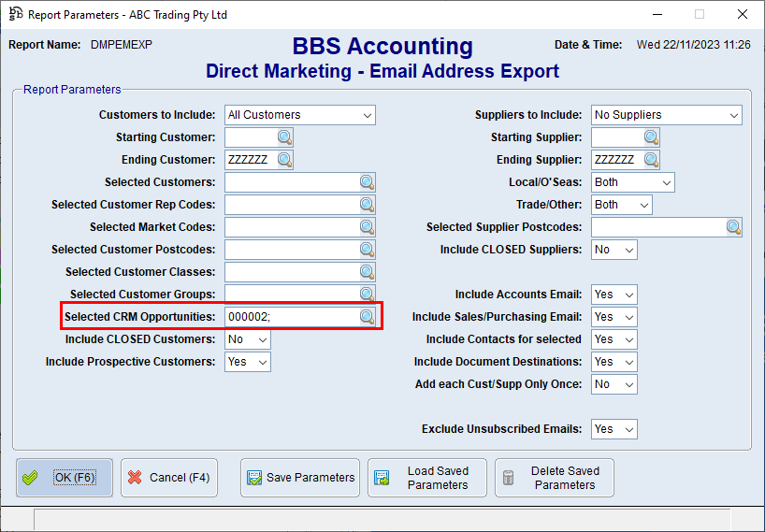Viewport: 765px width, 532px height.
Task: Click the Load Saved Parameters button
Action: coord(427,478)
